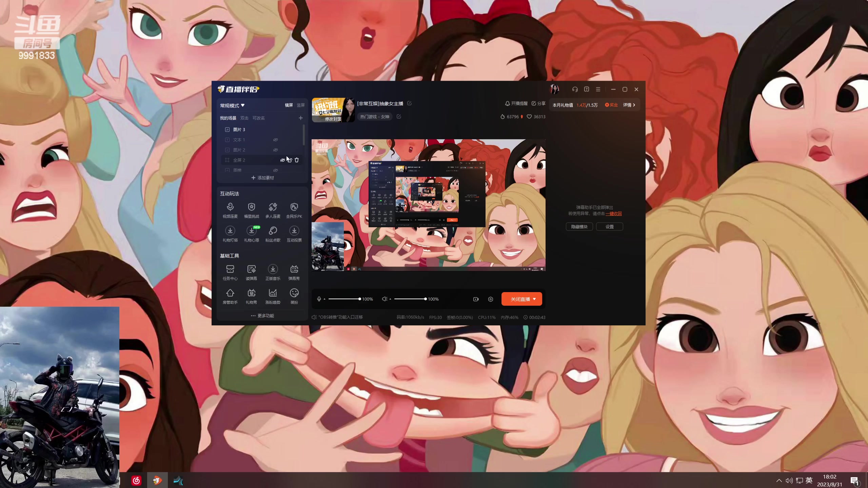
Task: Expand the 常规模式 mode dropdown
Action: [x=232, y=105]
